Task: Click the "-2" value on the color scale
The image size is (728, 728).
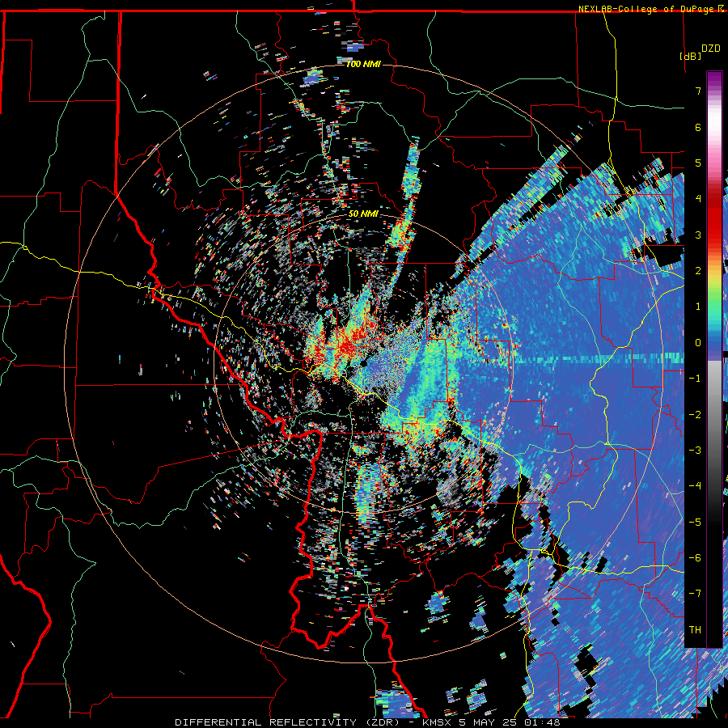Action: pos(695,414)
